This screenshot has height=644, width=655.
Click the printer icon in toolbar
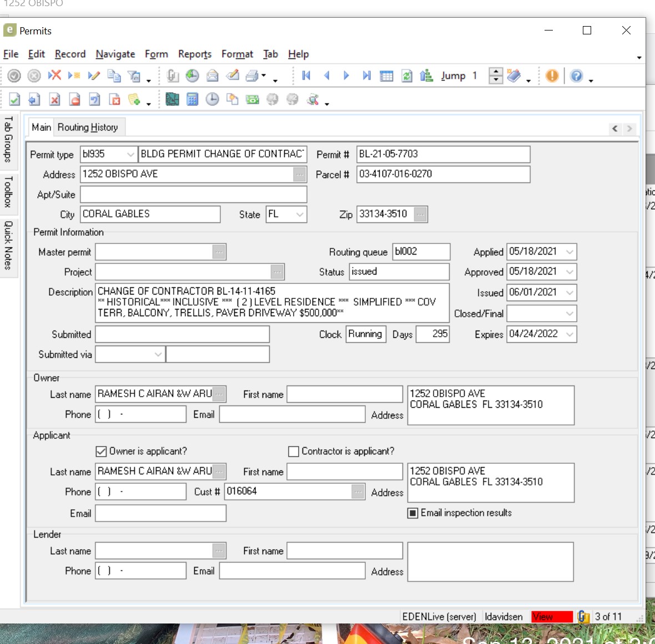click(x=252, y=76)
